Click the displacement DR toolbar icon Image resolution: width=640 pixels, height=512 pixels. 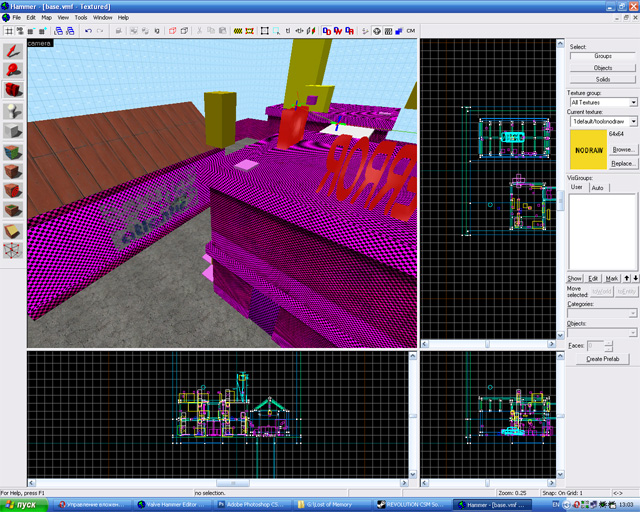click(x=349, y=31)
